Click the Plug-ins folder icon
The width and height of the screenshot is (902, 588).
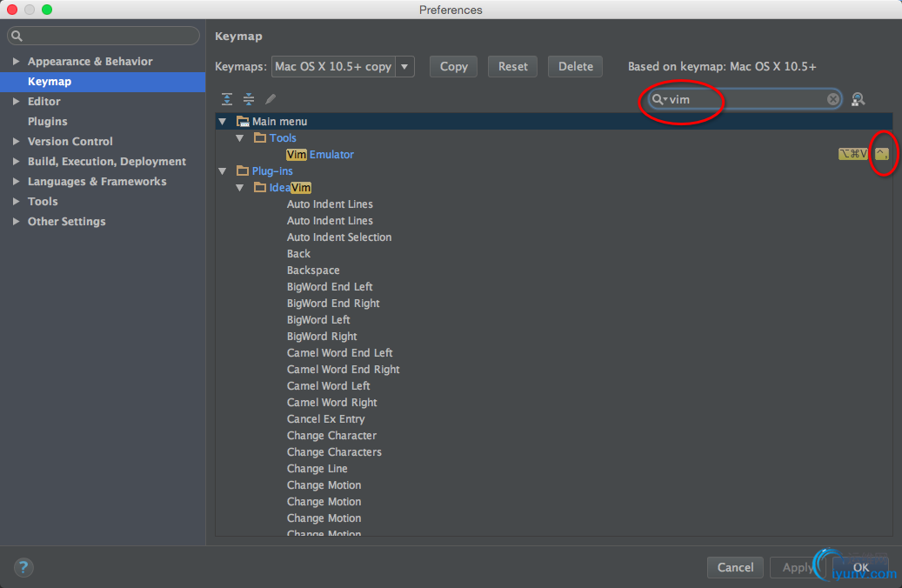243,170
